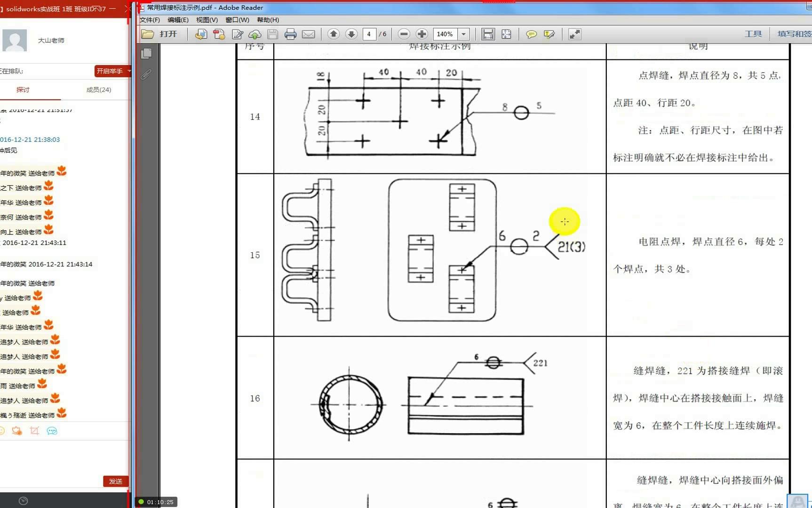Go to previous page with up arrow
This screenshot has height=508, width=812.
point(334,34)
